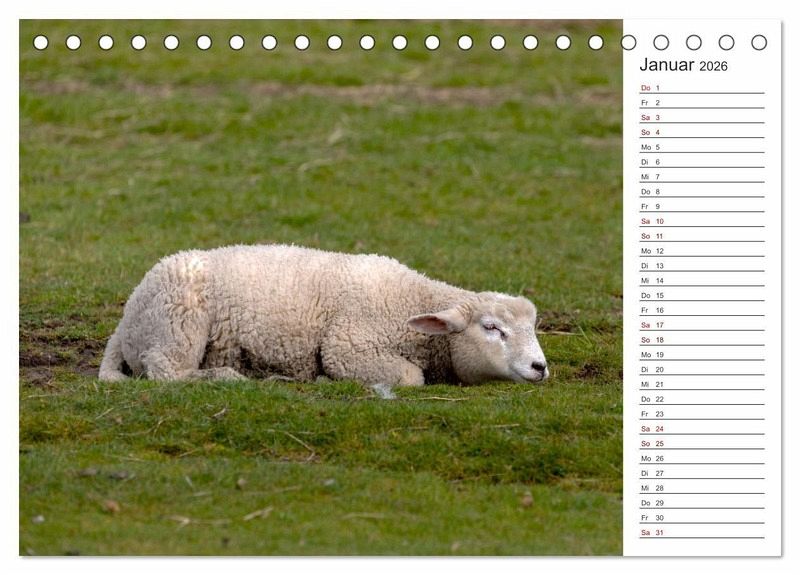The height and width of the screenshot is (575, 800).
Task: Select the calendar row 'Mi 14'
Action: pyautogui.click(x=702, y=280)
